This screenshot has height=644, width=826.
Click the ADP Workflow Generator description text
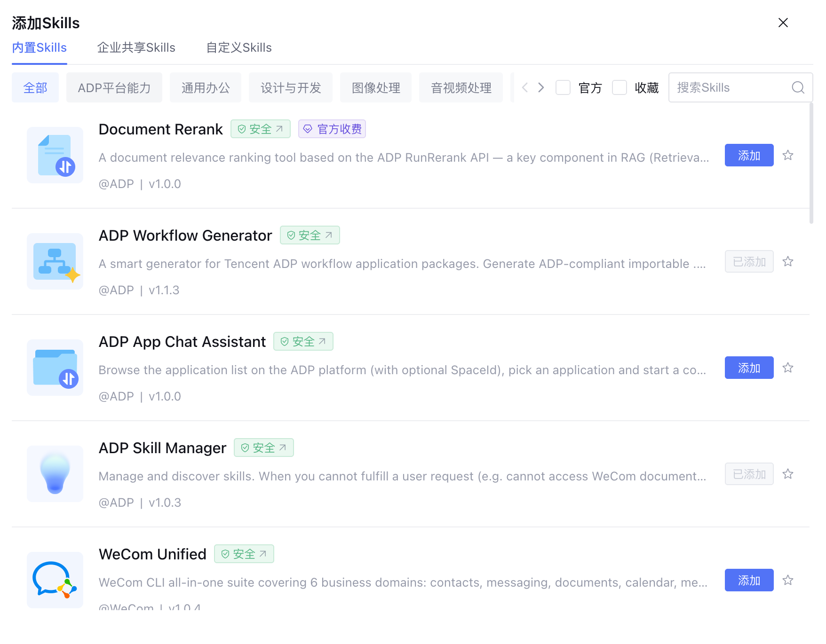tap(402, 264)
